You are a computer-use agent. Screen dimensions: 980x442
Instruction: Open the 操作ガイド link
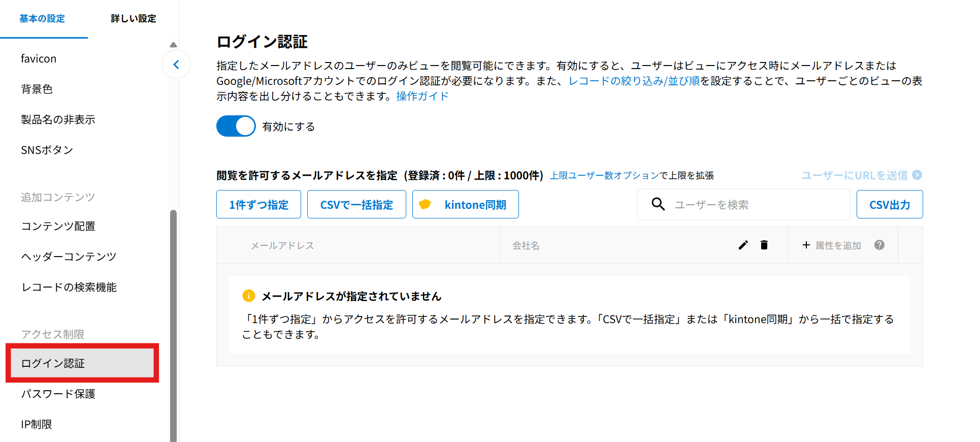click(x=422, y=96)
